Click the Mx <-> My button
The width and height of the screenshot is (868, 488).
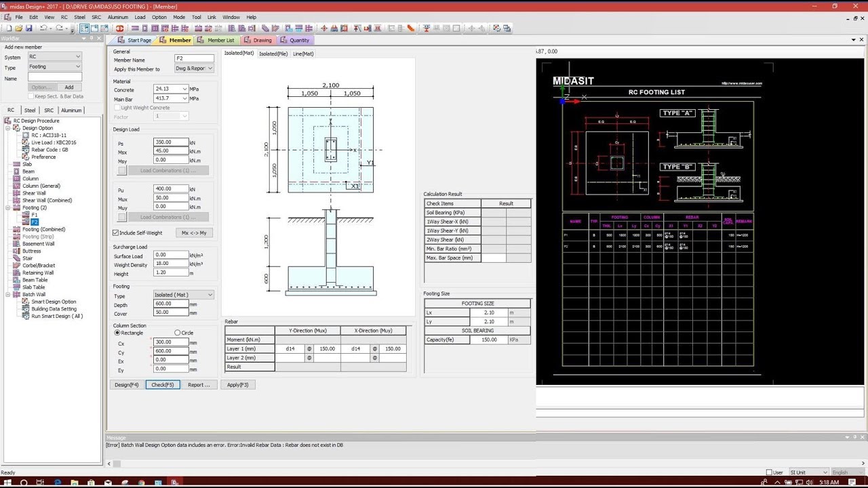coord(195,232)
